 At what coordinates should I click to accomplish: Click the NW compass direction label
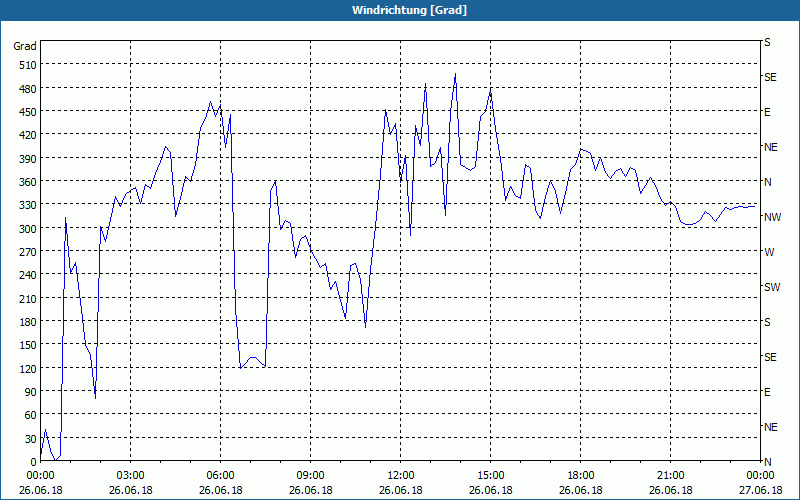point(772,217)
